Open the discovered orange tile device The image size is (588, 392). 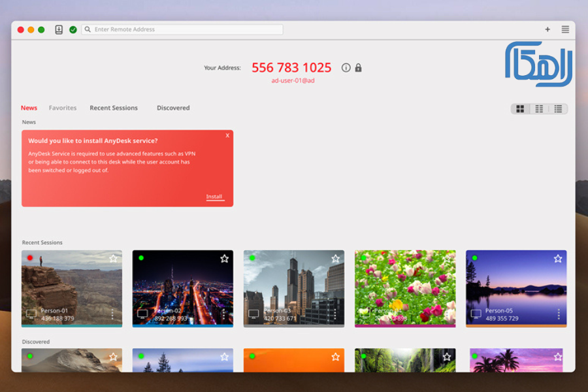[x=293, y=360]
